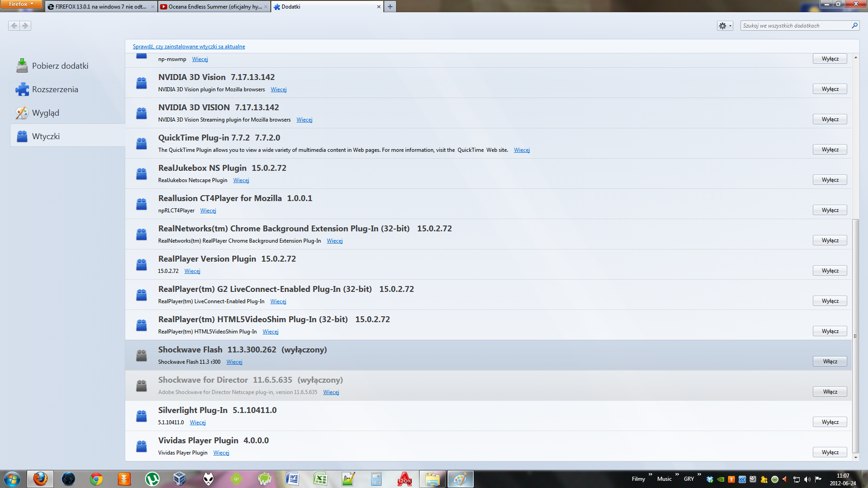Image resolution: width=868 pixels, height=488 pixels.
Task: Check if installed plugins are up to date
Action: [x=189, y=46]
